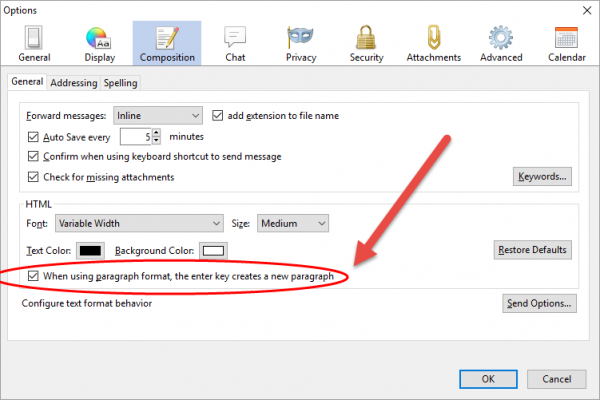Viewport: 600px width, 400px height.
Task: Switch to the Spelling tab
Action: point(121,83)
